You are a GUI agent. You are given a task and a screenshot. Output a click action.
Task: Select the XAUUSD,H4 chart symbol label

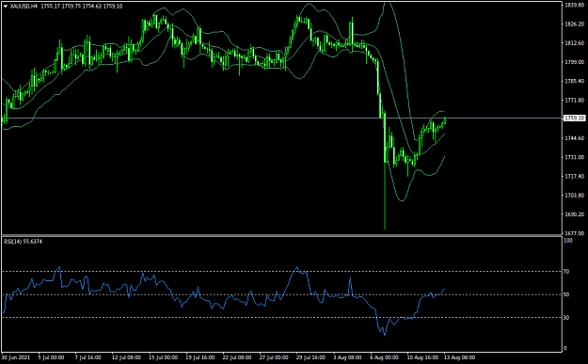[24, 7]
